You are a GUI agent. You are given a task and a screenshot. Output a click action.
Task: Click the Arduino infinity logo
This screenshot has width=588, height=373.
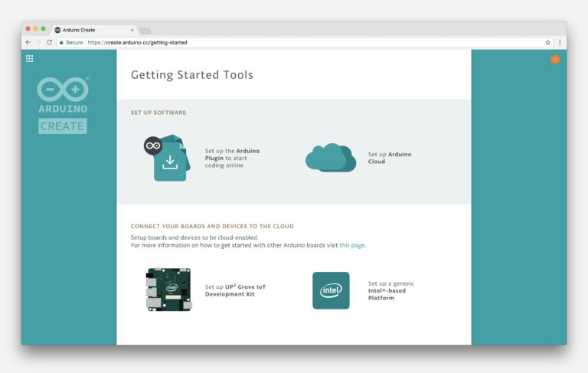click(63, 90)
